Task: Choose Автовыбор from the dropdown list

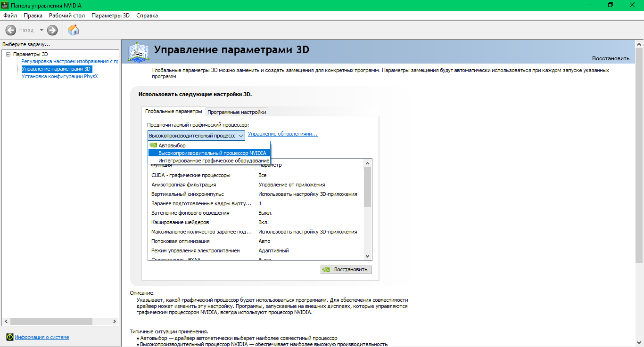Action: tap(209, 145)
